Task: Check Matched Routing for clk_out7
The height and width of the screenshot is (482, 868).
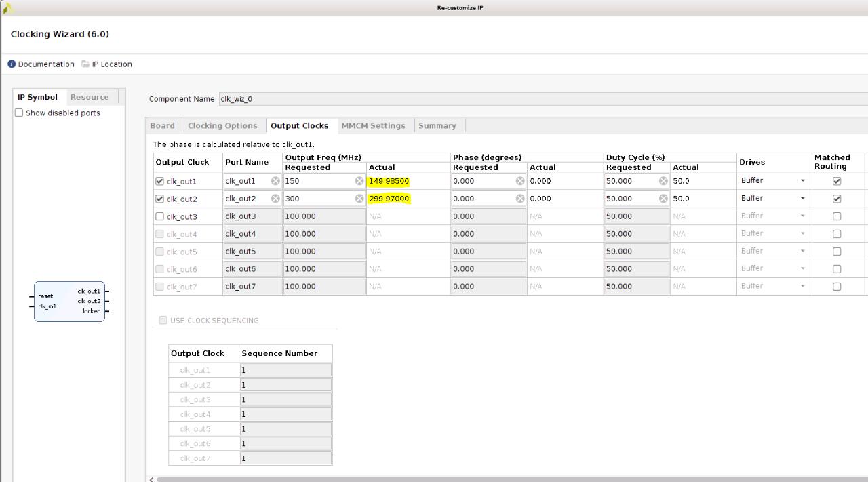Action: click(836, 287)
